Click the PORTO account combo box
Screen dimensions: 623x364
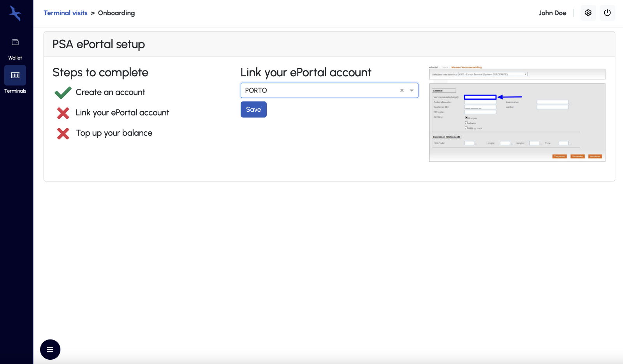pyautogui.click(x=329, y=90)
